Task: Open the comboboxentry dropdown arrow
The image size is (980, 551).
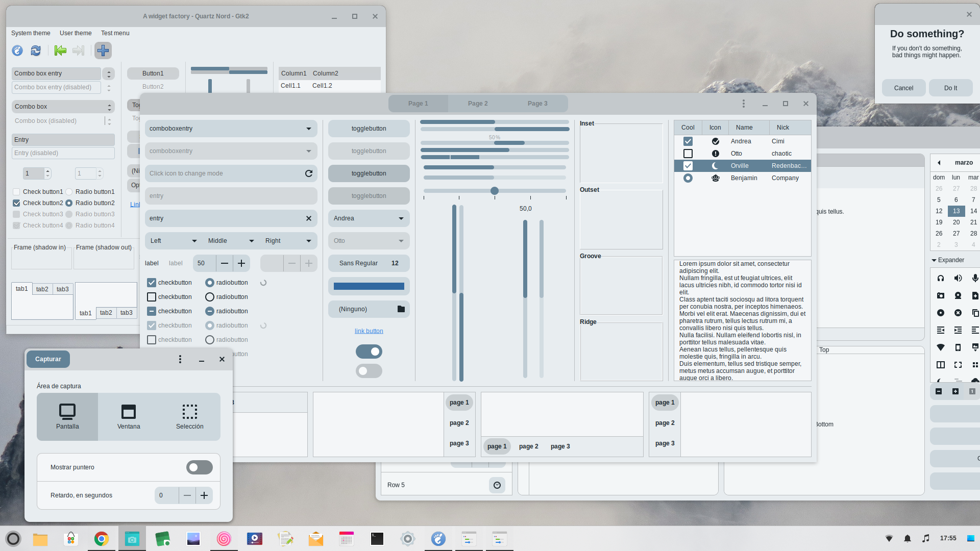Action: point(309,129)
